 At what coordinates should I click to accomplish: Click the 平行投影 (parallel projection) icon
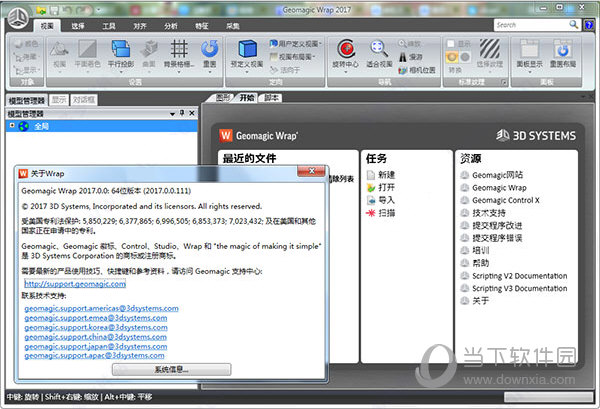[118, 48]
